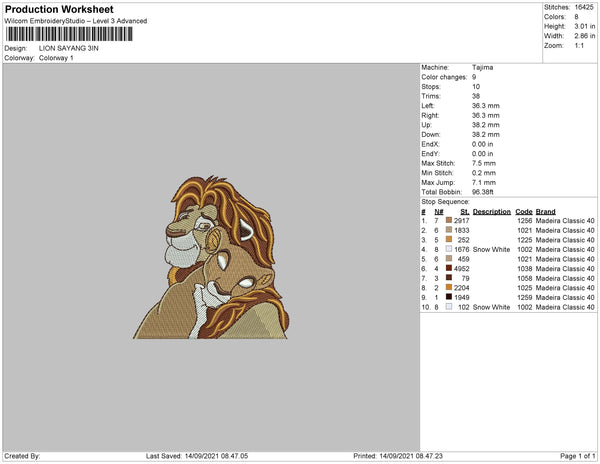Click the 'Colors:' label in header

[x=554, y=17]
